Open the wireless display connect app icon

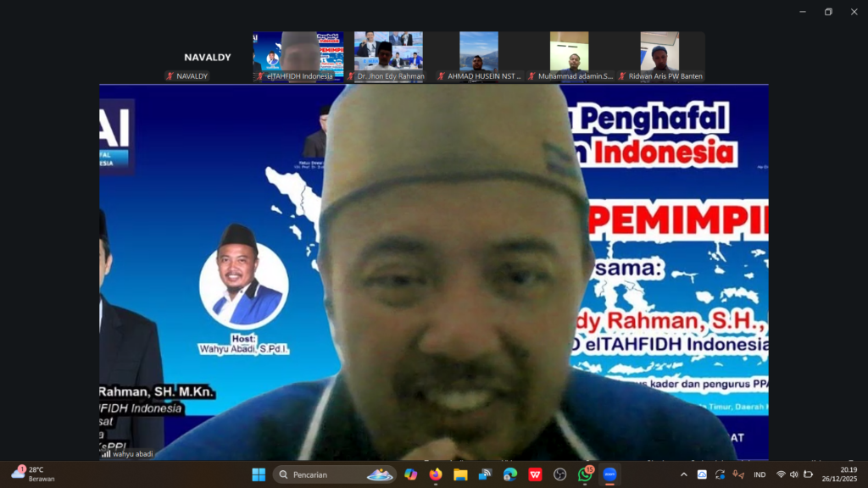pyautogui.click(x=486, y=474)
